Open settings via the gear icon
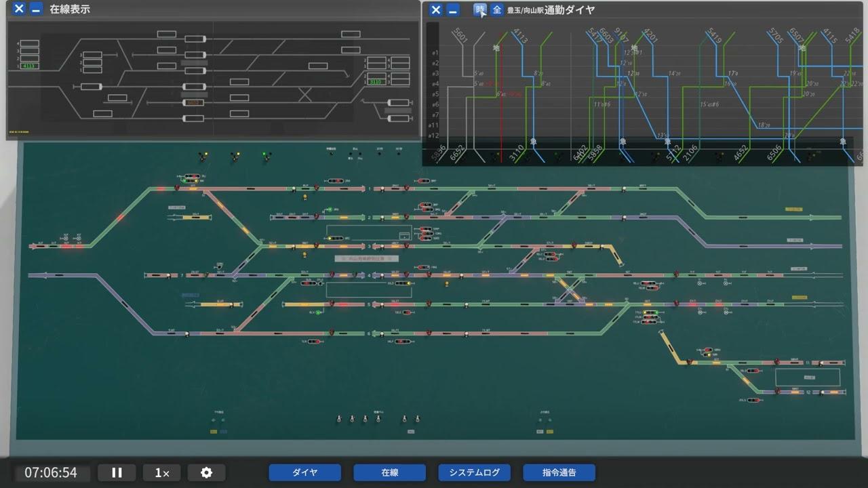 pos(207,472)
